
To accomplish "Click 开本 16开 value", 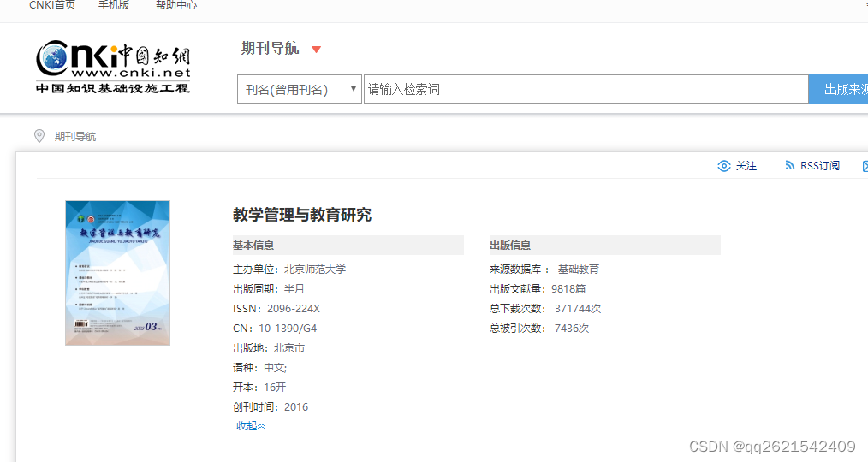I will pos(275,388).
